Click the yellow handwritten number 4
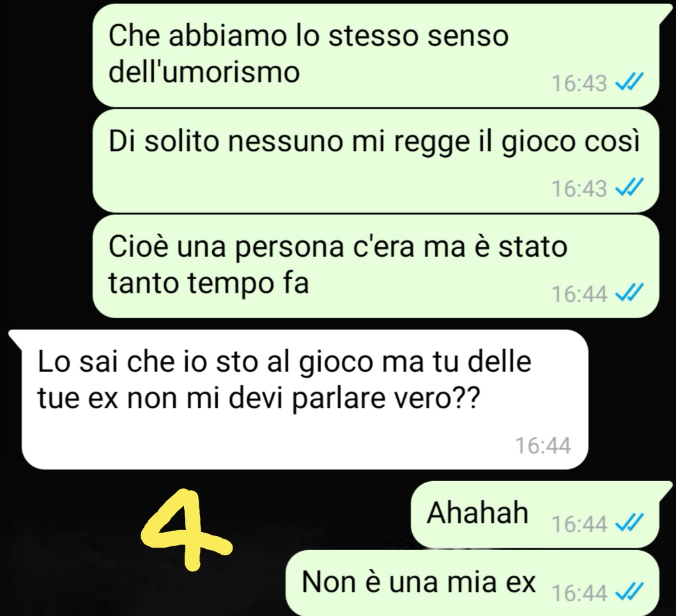Screen dimensions: 676x616 point(186,529)
